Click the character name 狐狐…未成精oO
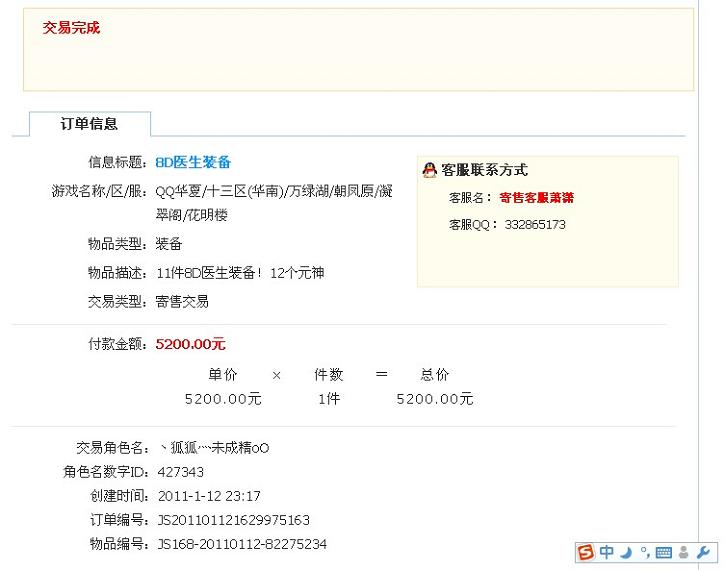The width and height of the screenshot is (725, 570). [214, 448]
